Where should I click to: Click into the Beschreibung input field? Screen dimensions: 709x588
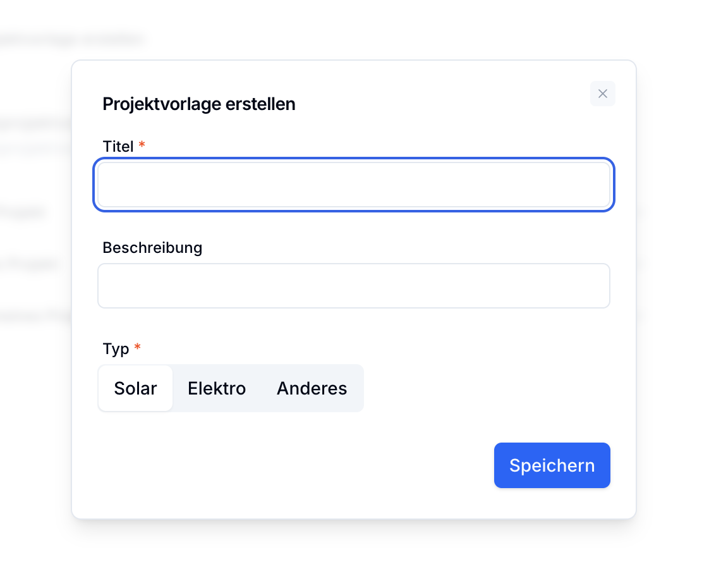(x=354, y=286)
